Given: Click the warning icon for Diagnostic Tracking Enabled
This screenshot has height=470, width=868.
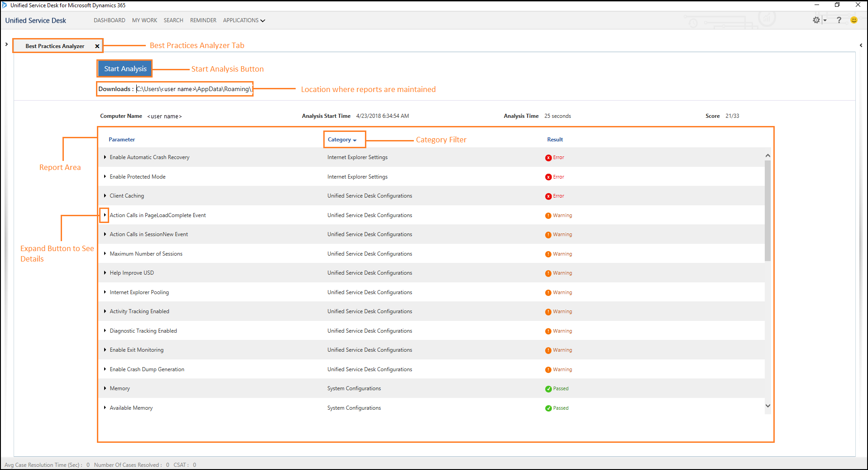Looking at the screenshot, I should click(x=548, y=331).
